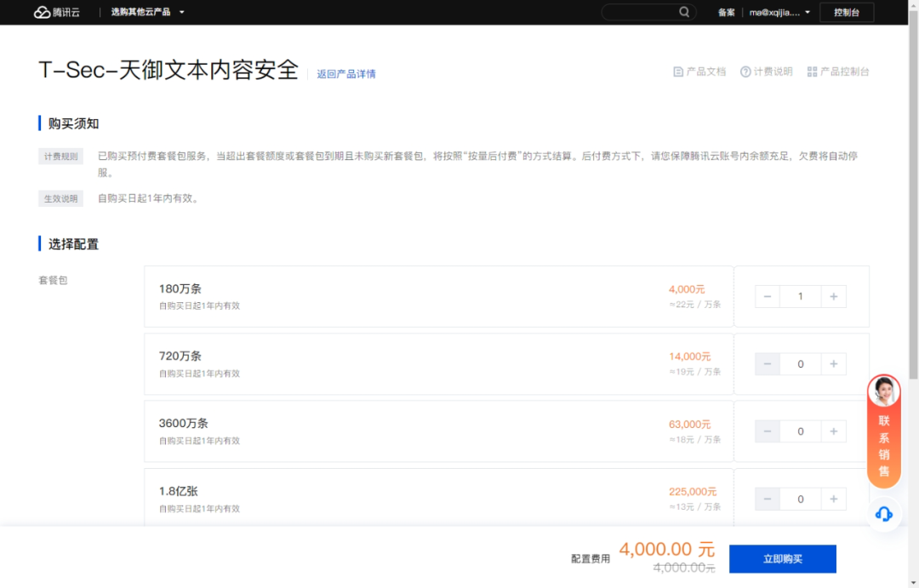This screenshot has height=588, width=919.
Task: Click the headset customer support icon
Action: click(x=884, y=514)
